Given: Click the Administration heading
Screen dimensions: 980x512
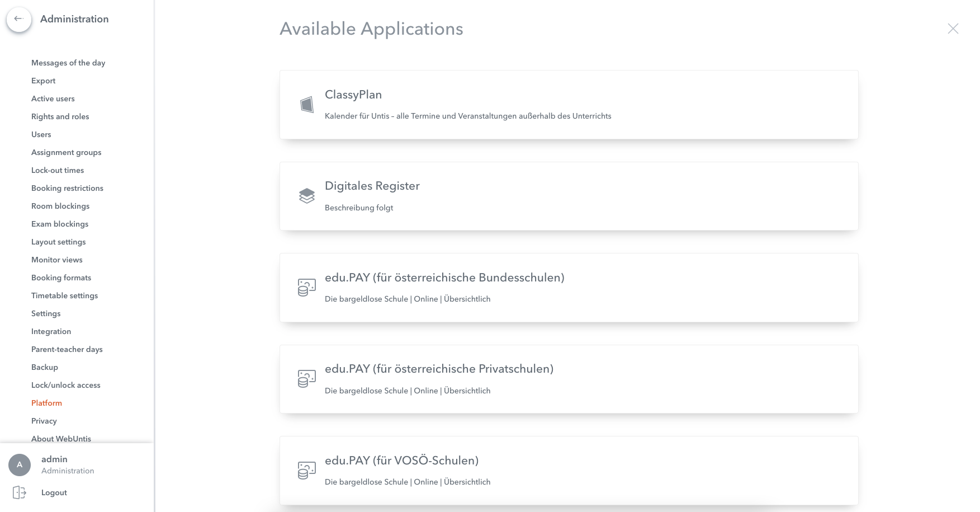Looking at the screenshot, I should (74, 19).
